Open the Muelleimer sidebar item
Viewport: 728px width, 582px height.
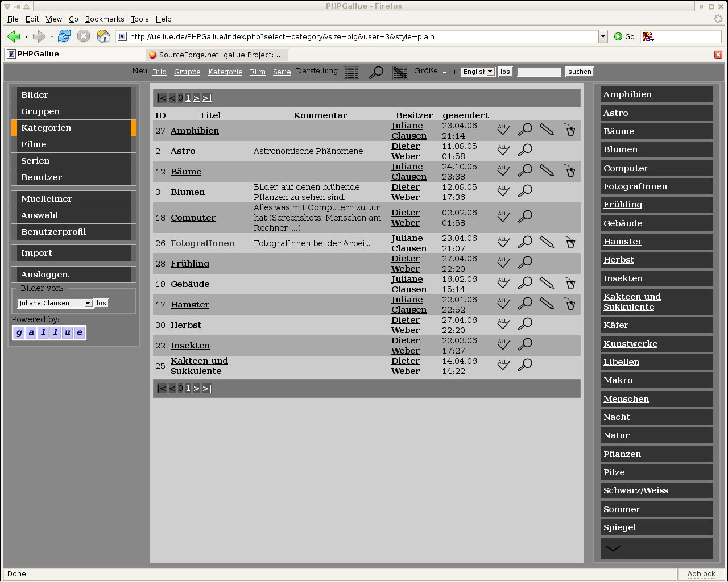47,199
